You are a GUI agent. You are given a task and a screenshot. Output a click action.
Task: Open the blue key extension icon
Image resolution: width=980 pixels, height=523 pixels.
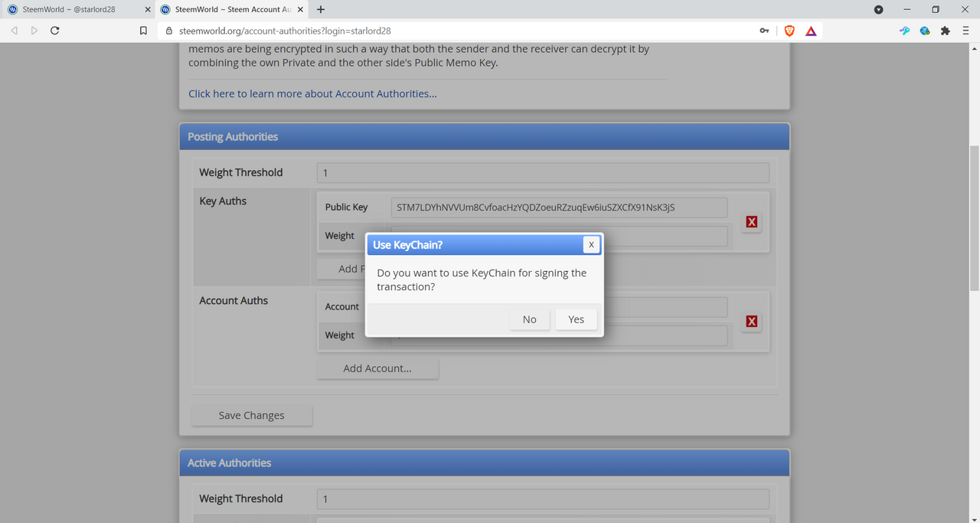(x=904, y=31)
